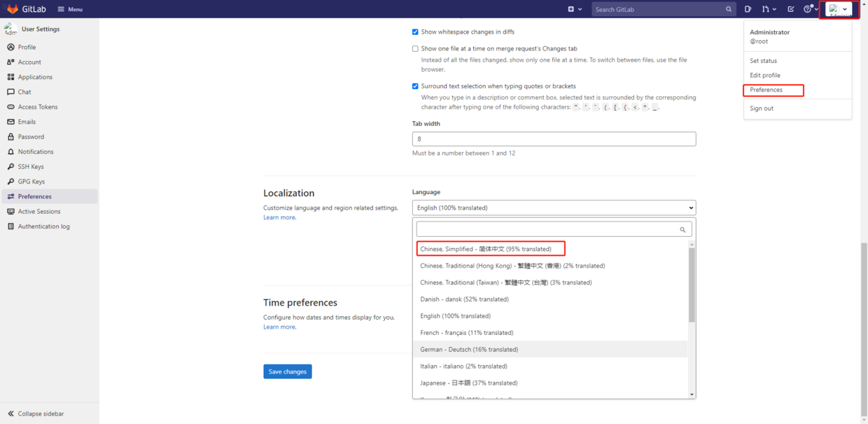Select GPG Keys in the sidebar

click(31, 181)
